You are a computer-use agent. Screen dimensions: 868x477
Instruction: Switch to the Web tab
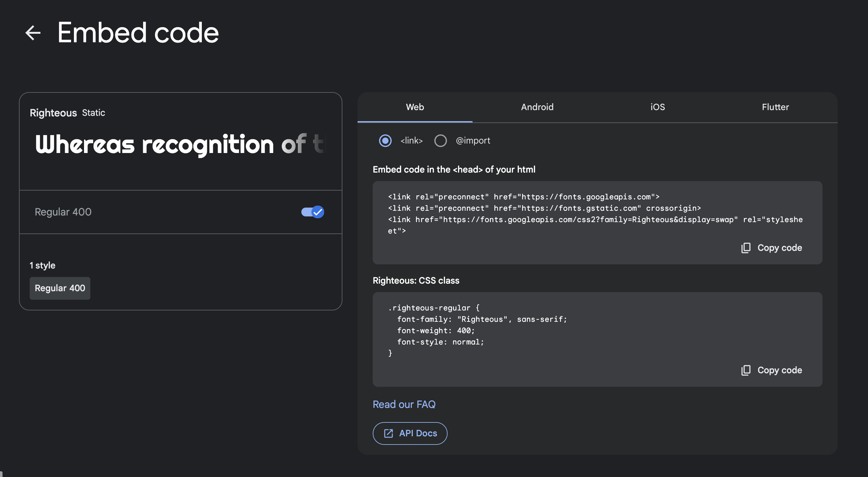(x=415, y=107)
